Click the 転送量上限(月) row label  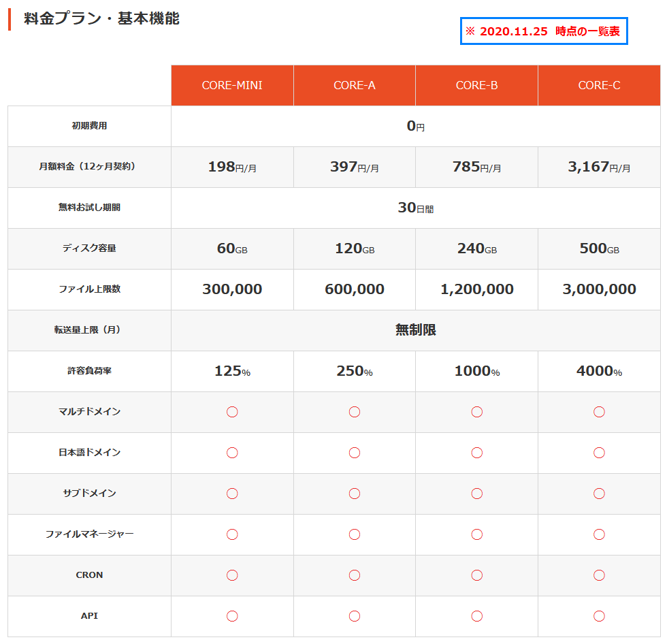[x=87, y=329]
